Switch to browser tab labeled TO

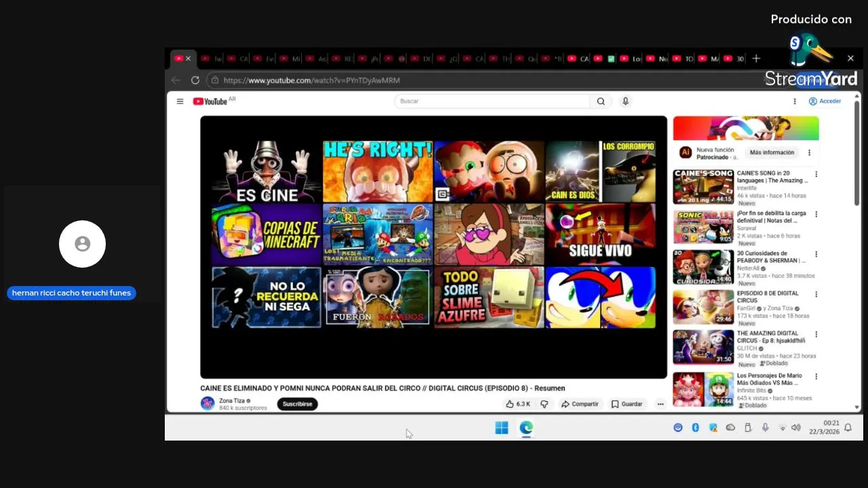(684, 59)
